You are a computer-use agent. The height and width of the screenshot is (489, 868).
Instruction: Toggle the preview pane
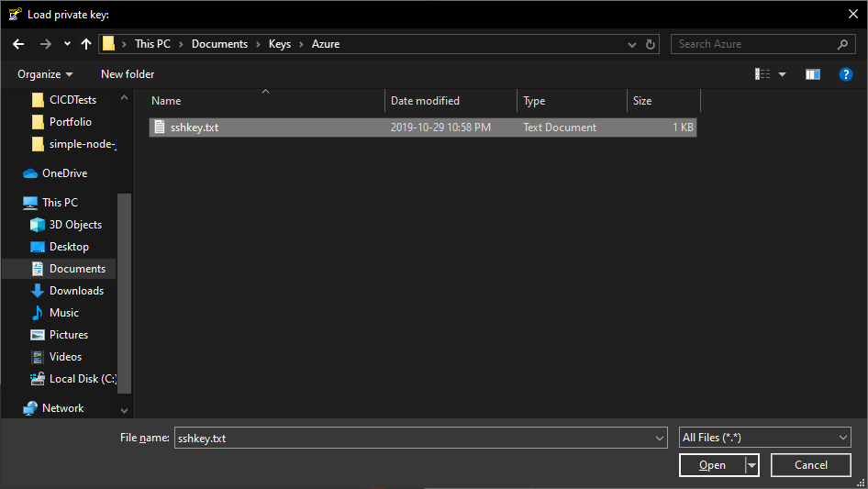tap(813, 74)
